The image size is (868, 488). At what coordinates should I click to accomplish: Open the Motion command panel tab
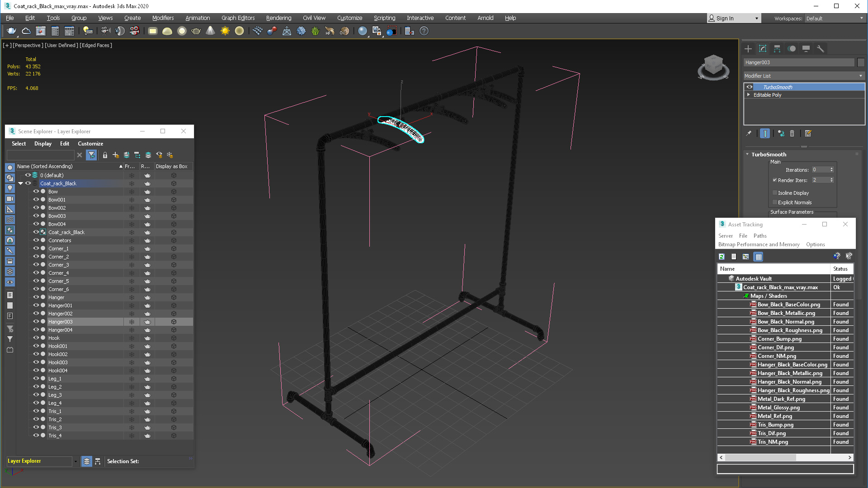792,49
